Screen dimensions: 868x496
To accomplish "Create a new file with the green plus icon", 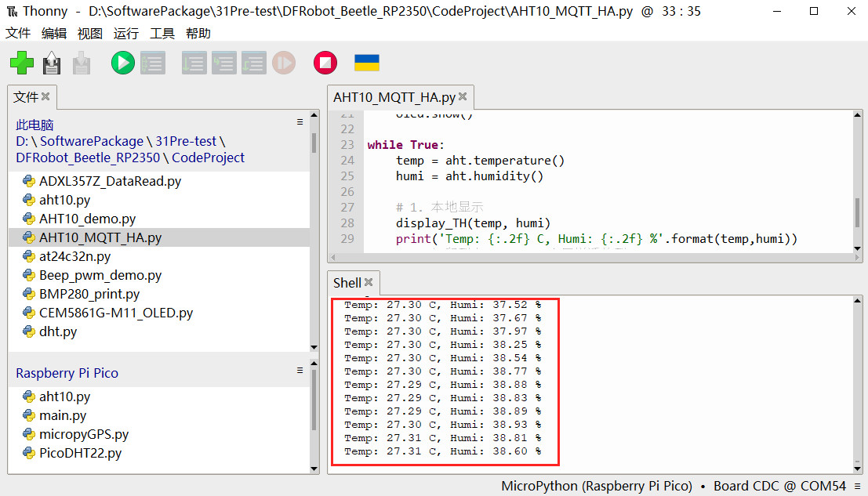I will click(x=22, y=63).
